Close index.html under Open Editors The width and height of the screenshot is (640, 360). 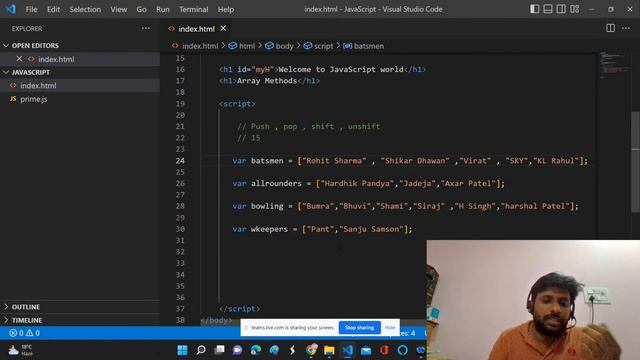click(x=19, y=59)
